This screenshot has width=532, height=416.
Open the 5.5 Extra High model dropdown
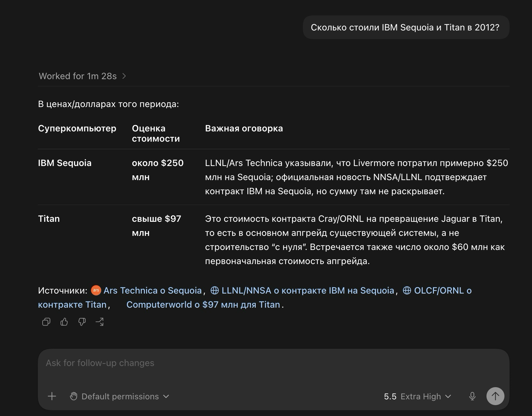(418, 396)
